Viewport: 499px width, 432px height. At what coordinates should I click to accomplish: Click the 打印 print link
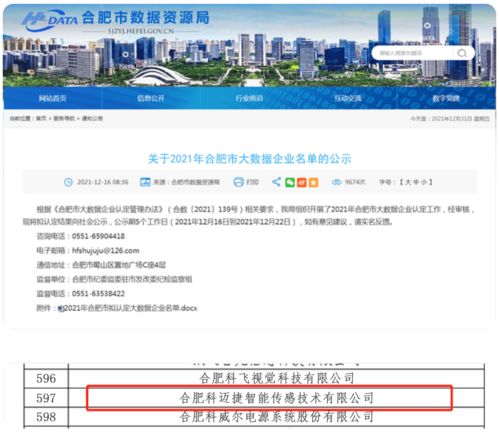tap(252, 182)
